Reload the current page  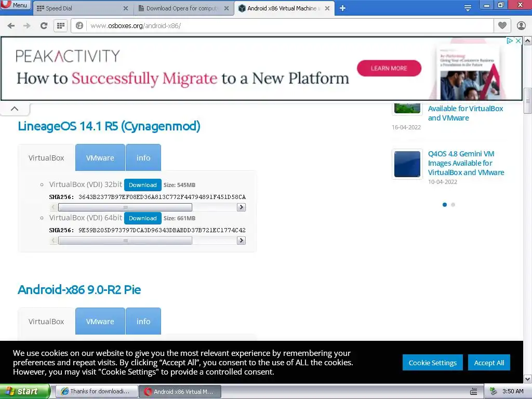[44, 26]
